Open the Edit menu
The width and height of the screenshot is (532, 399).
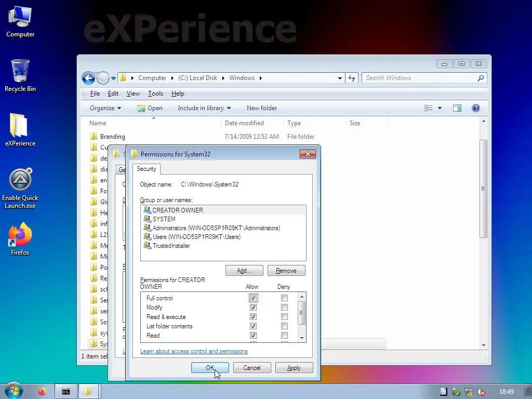113,94
